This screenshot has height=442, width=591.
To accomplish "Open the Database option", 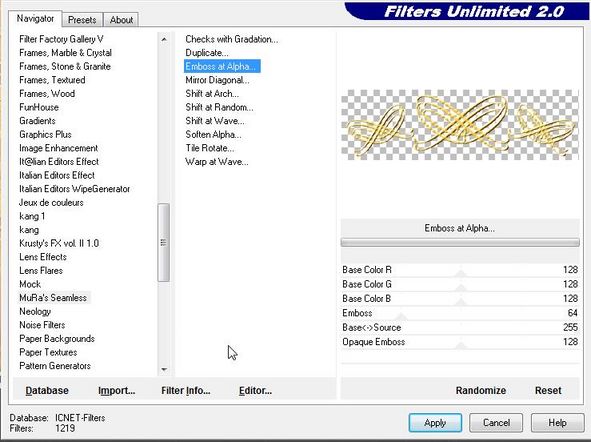I will coord(47,390).
